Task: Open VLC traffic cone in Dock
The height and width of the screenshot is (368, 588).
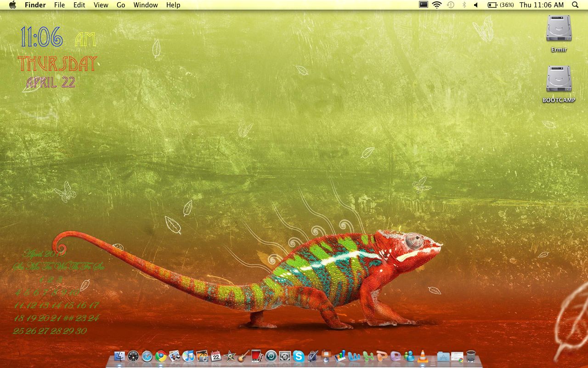Action: (423, 356)
